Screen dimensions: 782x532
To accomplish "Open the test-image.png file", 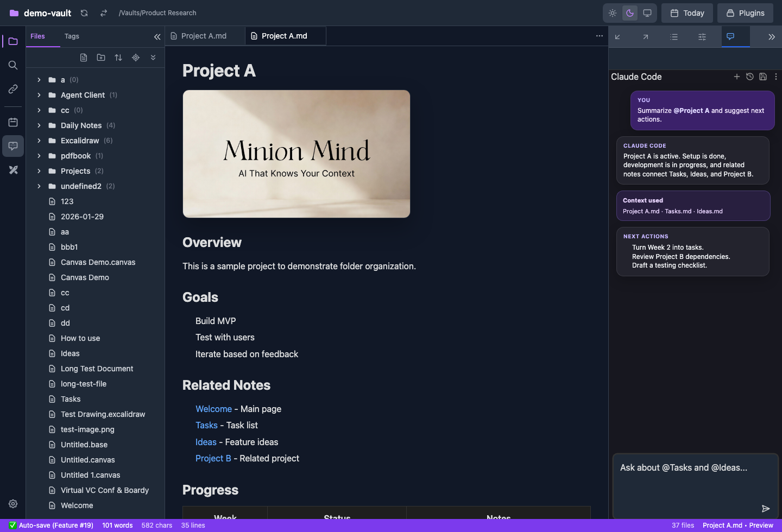I will (87, 429).
